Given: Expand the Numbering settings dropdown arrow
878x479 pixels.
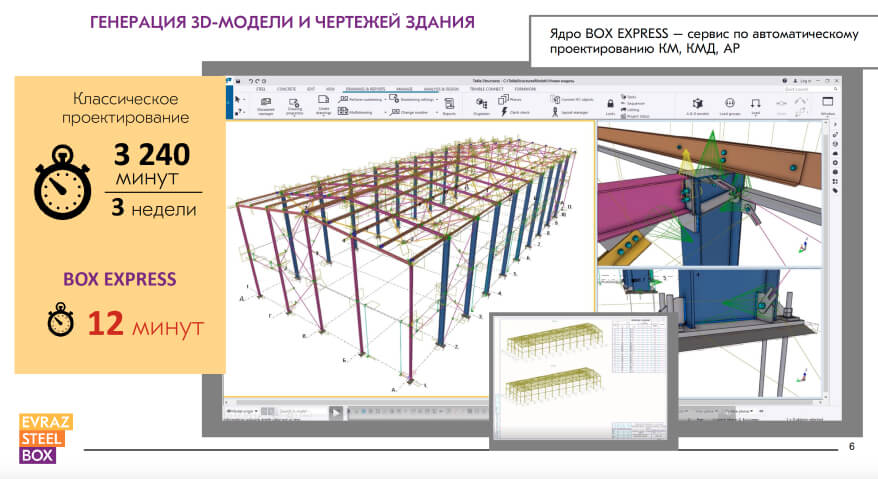Looking at the screenshot, I should coord(437,99).
